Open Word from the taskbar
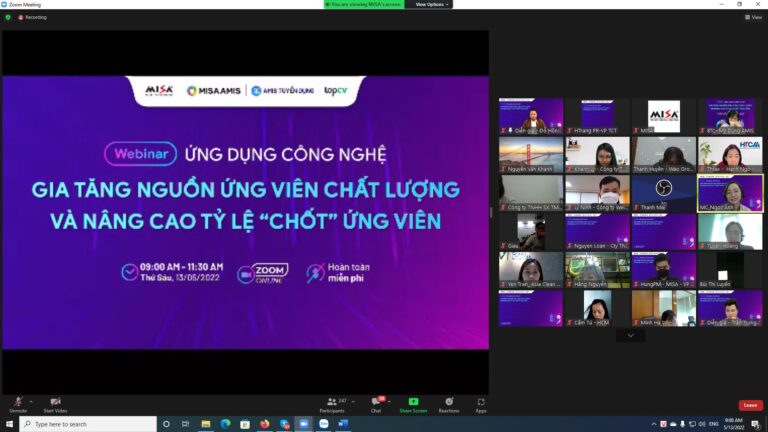768x432 pixels. 343,424
